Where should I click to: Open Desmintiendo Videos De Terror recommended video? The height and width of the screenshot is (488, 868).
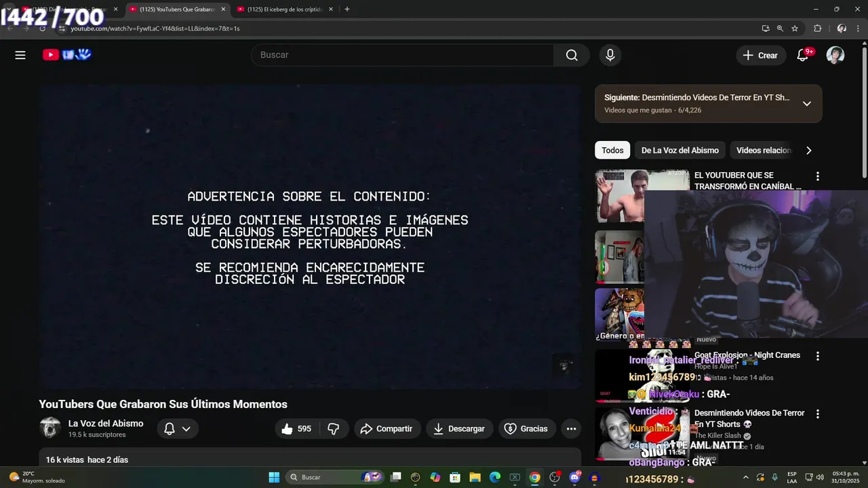(x=749, y=418)
